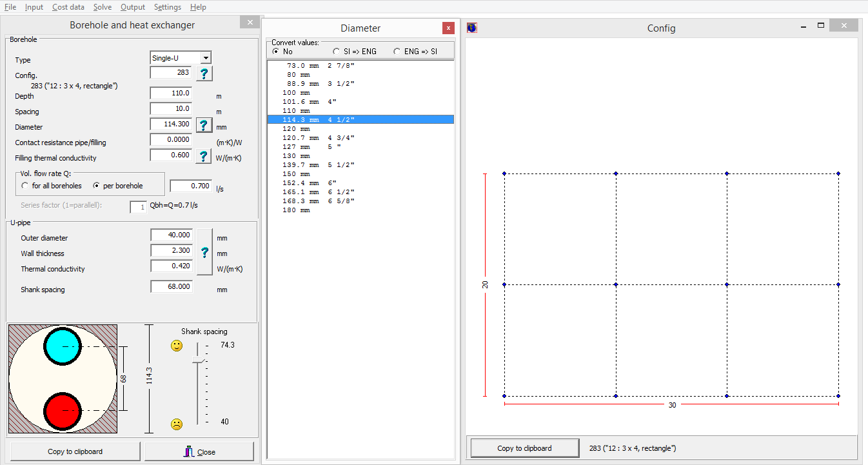868x465 pixels.
Task: Select highlighted '114.3 mm 4 1/2"' row
Action: click(x=360, y=120)
